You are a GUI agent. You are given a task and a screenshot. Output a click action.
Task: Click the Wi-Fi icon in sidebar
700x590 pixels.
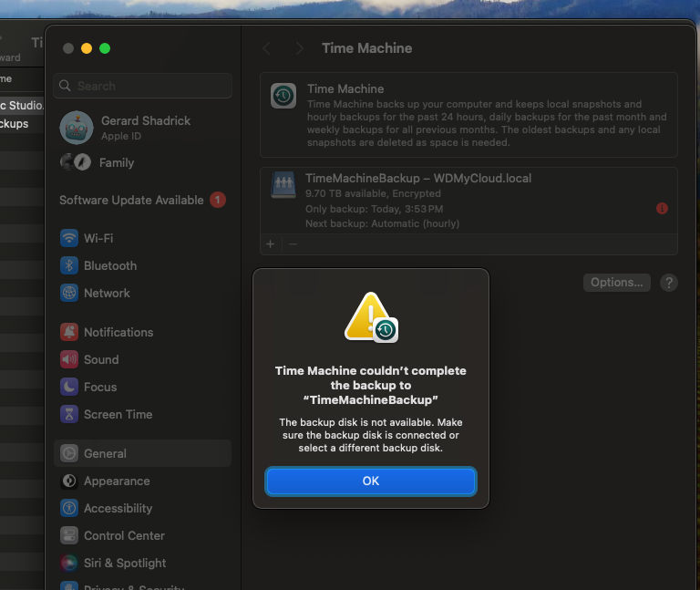(69, 238)
